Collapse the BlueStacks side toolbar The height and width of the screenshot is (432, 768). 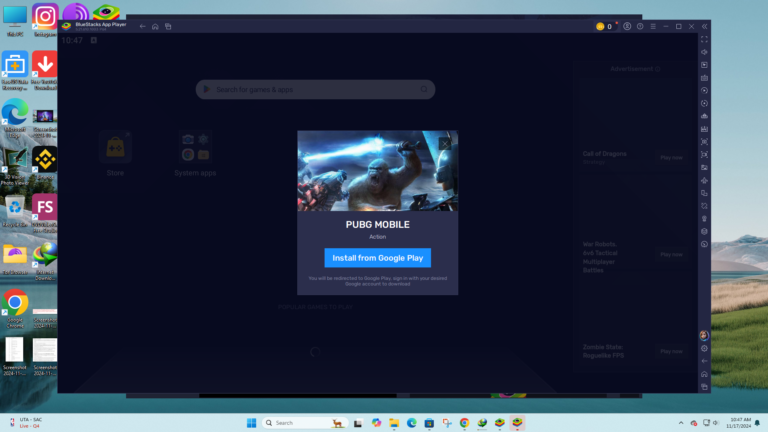coord(704,26)
